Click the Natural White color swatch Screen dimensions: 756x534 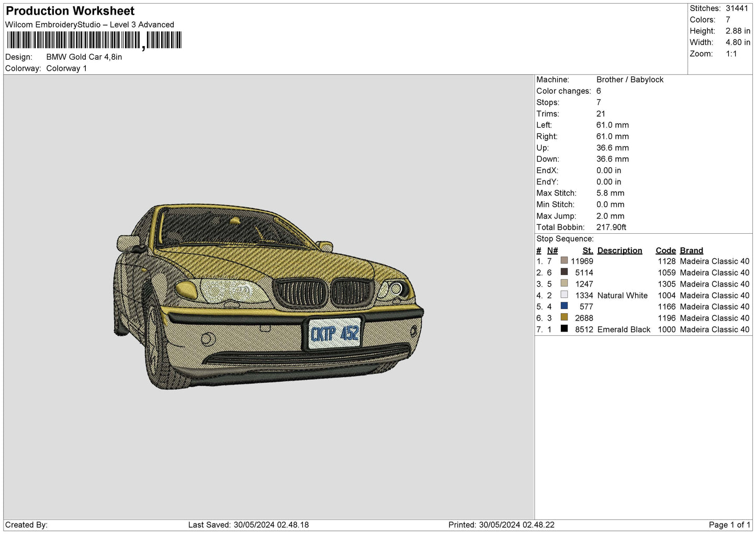(564, 295)
